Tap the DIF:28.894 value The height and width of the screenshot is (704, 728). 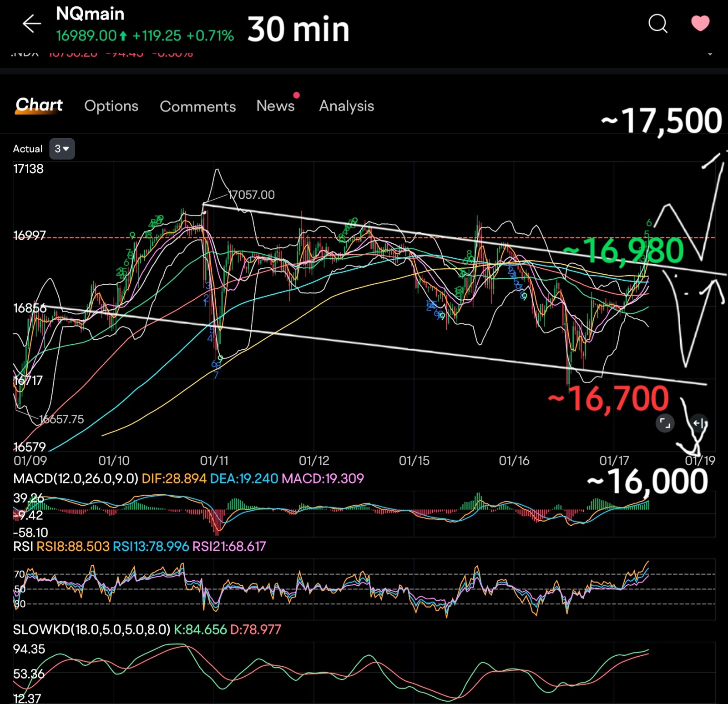[x=174, y=478]
